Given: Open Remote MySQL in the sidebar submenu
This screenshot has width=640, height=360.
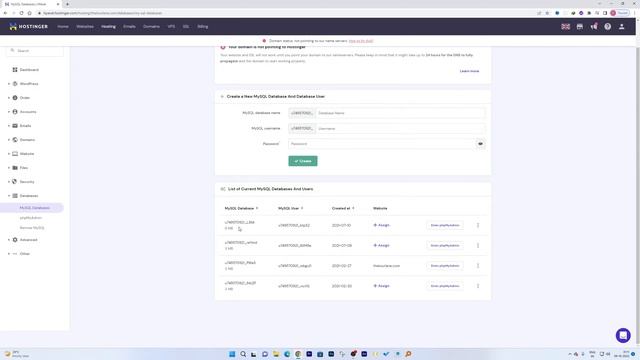Looking at the screenshot, I should [x=32, y=228].
